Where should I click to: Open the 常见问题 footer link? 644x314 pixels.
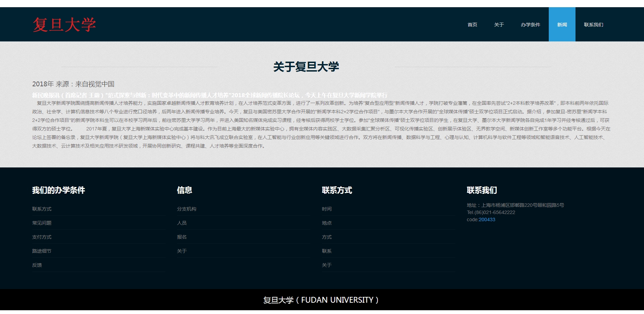pyautogui.click(x=42, y=223)
